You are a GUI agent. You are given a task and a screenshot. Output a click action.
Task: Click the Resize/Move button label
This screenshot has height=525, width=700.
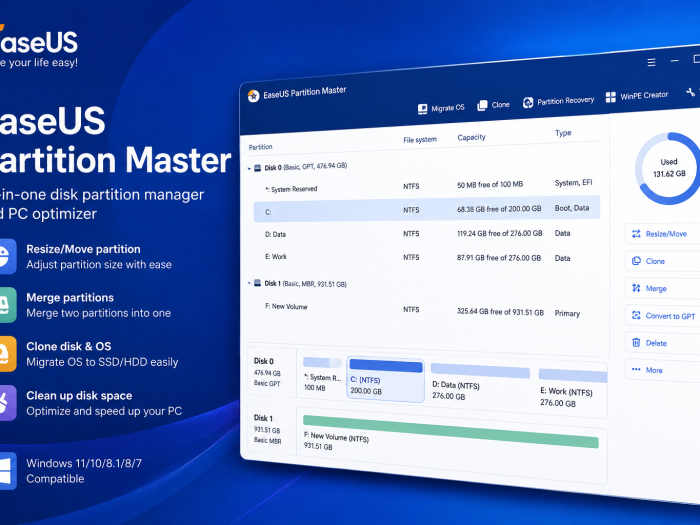pyautogui.click(x=666, y=233)
